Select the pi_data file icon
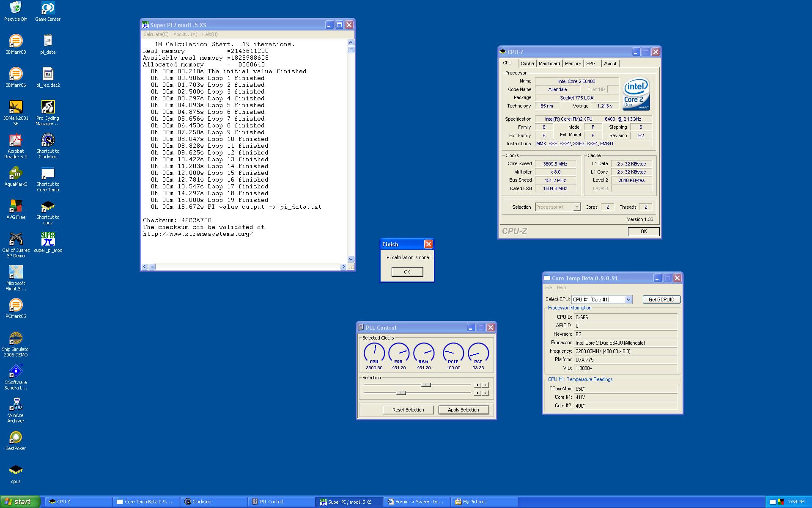Viewport: 812px width, 508px height. click(x=48, y=44)
